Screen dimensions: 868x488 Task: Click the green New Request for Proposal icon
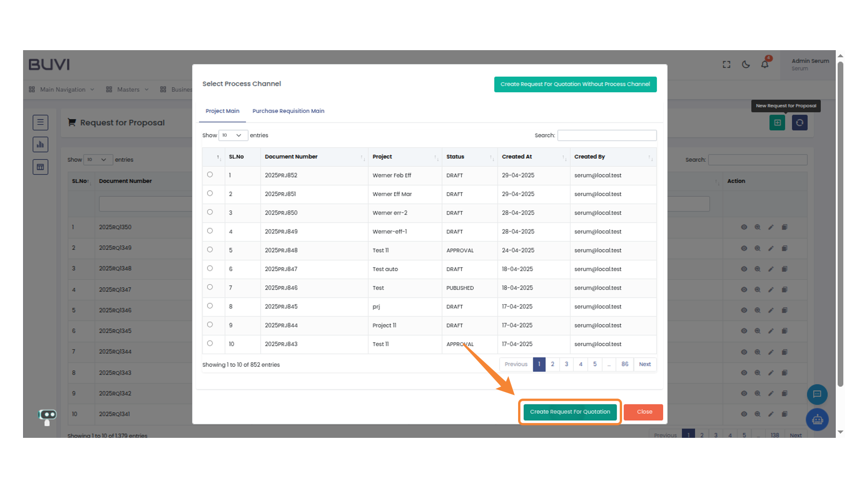click(777, 122)
